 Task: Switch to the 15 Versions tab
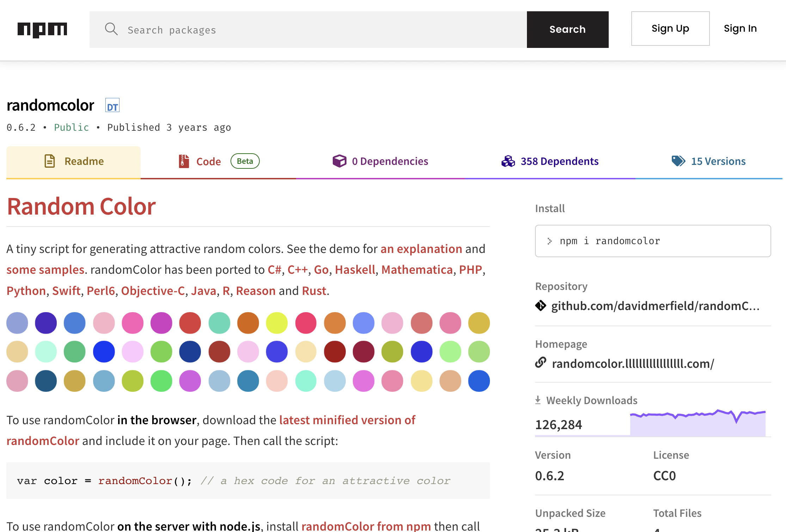point(718,161)
